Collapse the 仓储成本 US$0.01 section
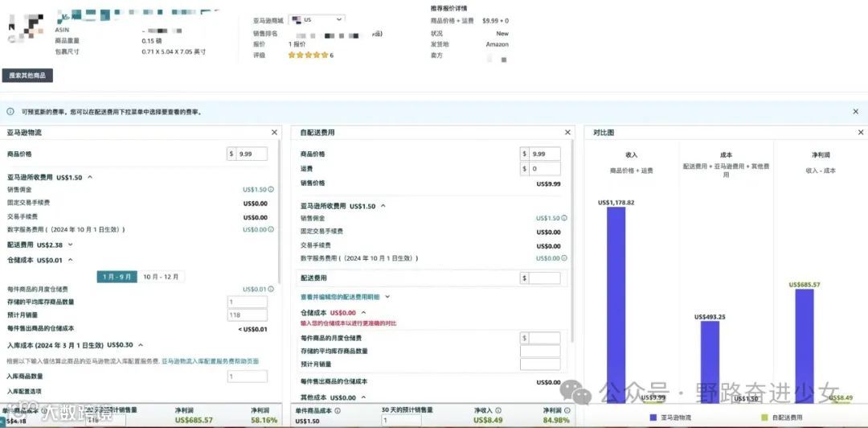868x428 pixels. click(70, 260)
